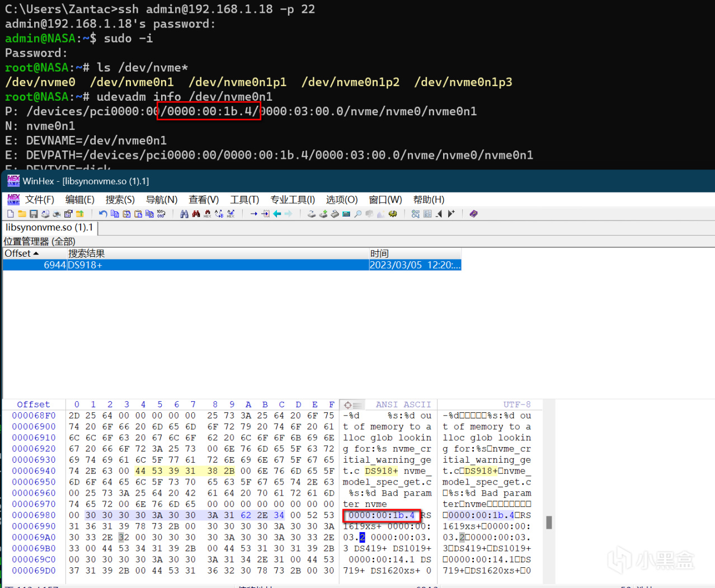The width and height of the screenshot is (715, 588).
Task: Click 位置管理器 (全部) panel title
Action: pos(39,241)
